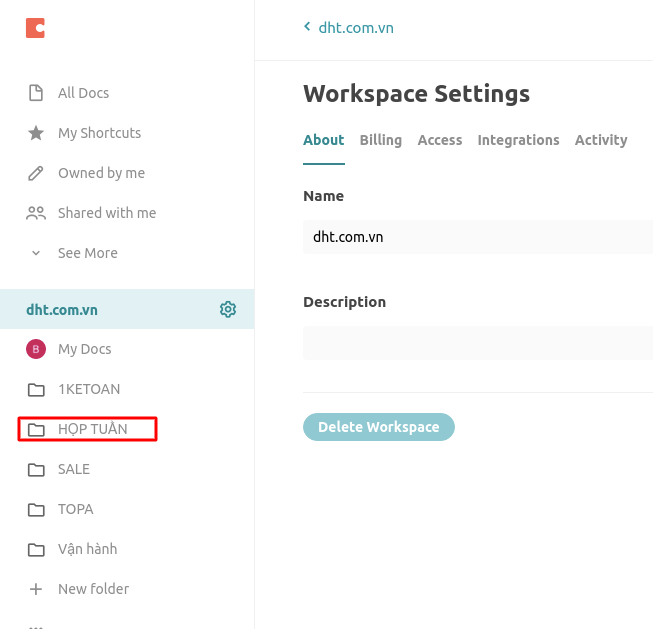Focus the Description text field

(x=478, y=343)
